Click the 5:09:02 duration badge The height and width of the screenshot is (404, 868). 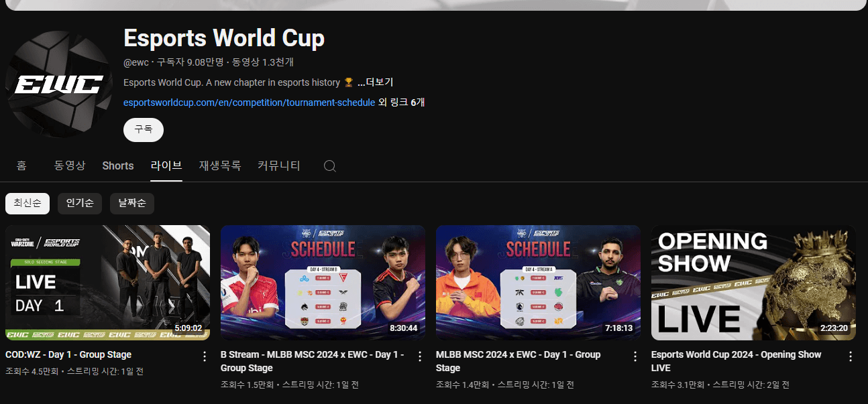click(x=188, y=328)
